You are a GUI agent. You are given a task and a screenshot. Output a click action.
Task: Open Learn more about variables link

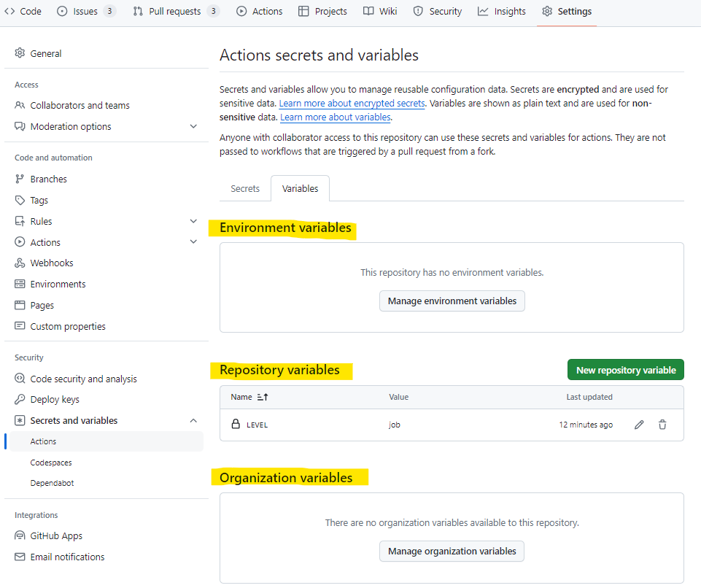point(336,117)
